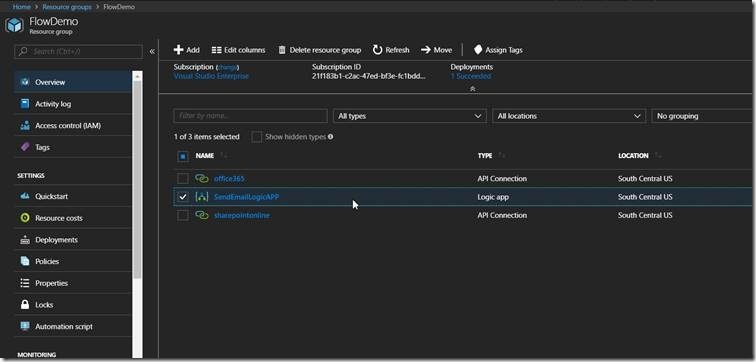Click the Move arrow icon
The height and width of the screenshot is (362, 756).
pos(425,50)
